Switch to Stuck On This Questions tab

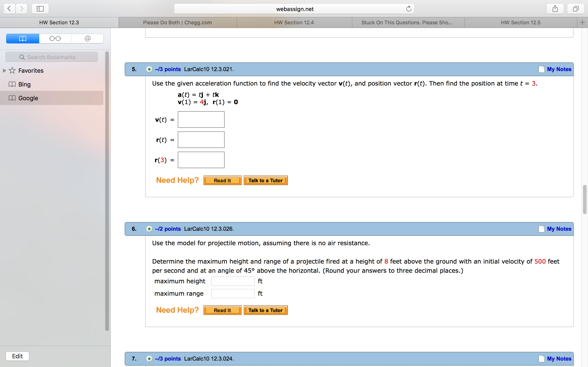[408, 22]
